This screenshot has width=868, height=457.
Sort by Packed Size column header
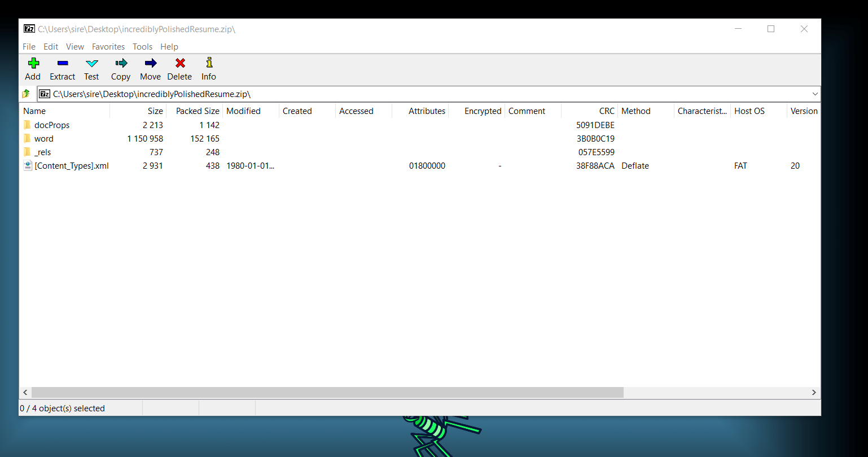click(x=195, y=111)
